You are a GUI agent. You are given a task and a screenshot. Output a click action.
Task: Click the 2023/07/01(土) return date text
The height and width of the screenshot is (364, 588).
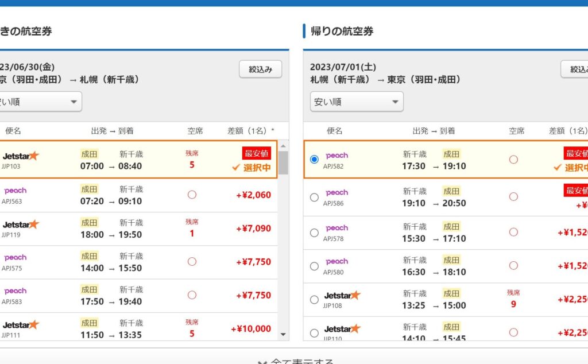343,67
